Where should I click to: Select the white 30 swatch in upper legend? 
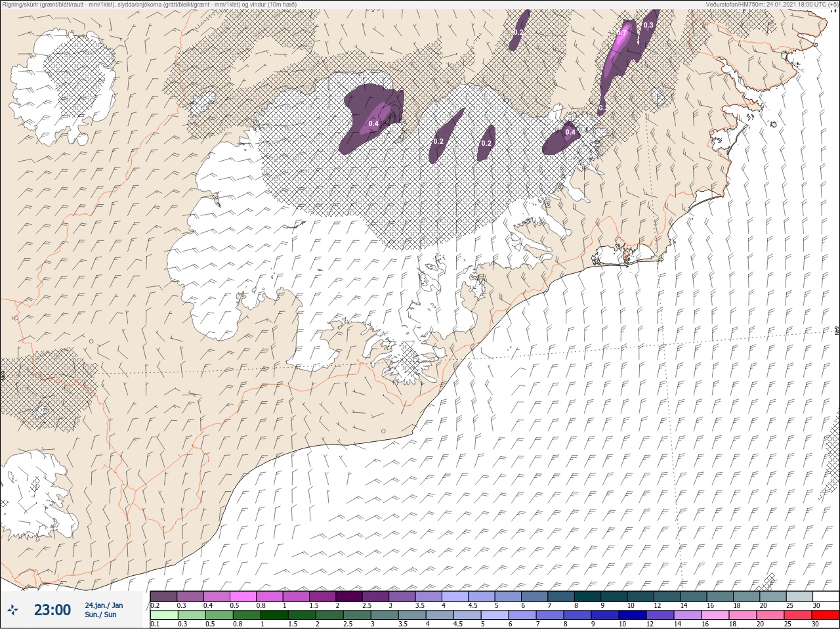826,596
